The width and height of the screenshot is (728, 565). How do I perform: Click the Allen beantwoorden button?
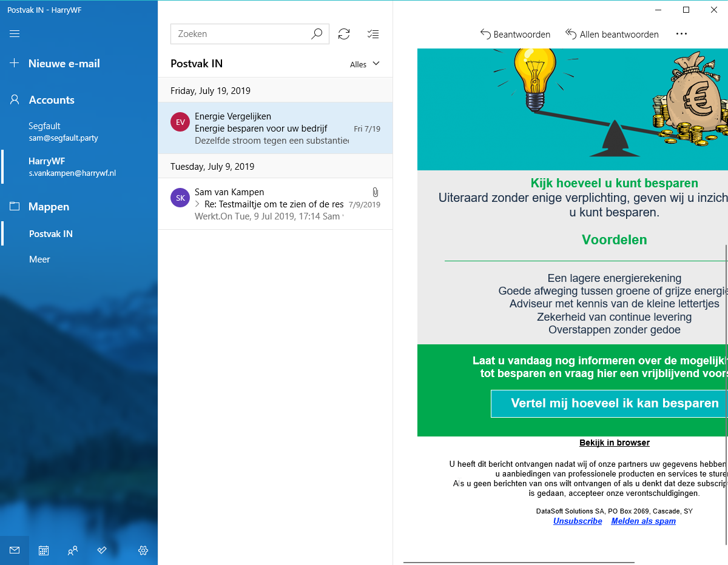[612, 35]
